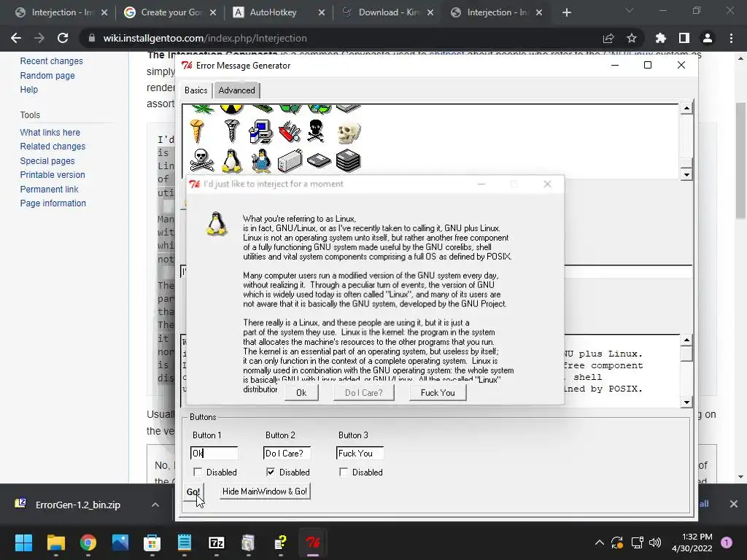
Task: Select the external drive box icon
Action: [x=290, y=160]
